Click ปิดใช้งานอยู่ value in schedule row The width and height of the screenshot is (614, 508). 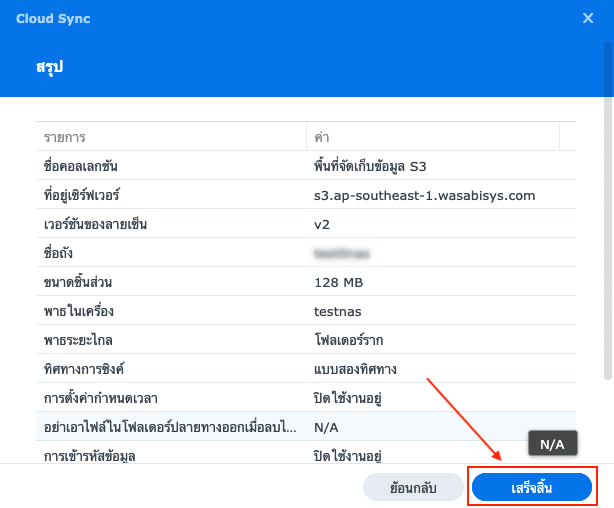tap(348, 398)
